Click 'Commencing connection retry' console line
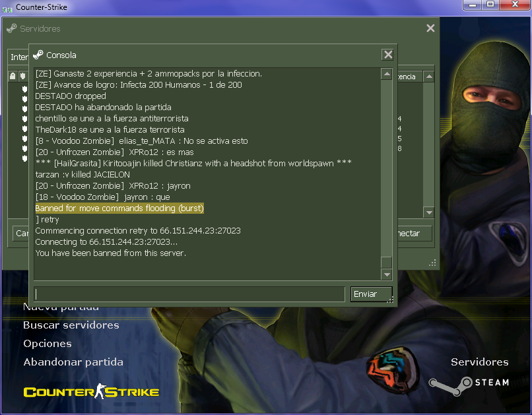This screenshot has height=415, width=532. [x=138, y=230]
